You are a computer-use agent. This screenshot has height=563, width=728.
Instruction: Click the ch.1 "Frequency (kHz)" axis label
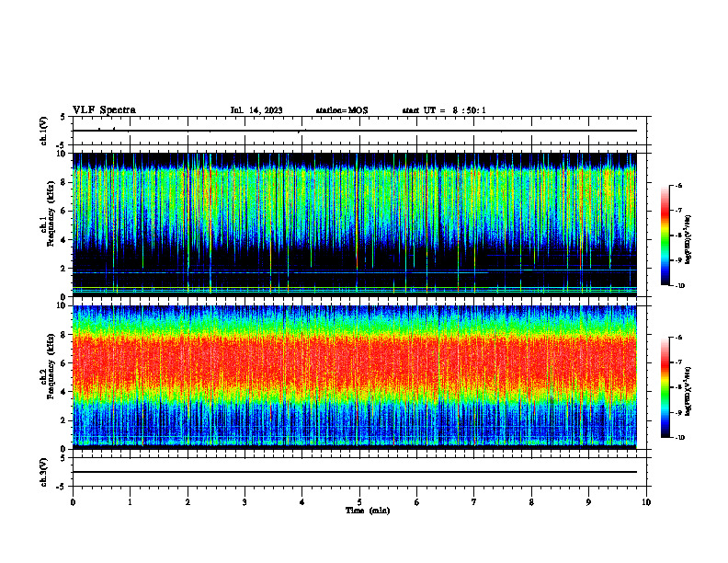51,213
